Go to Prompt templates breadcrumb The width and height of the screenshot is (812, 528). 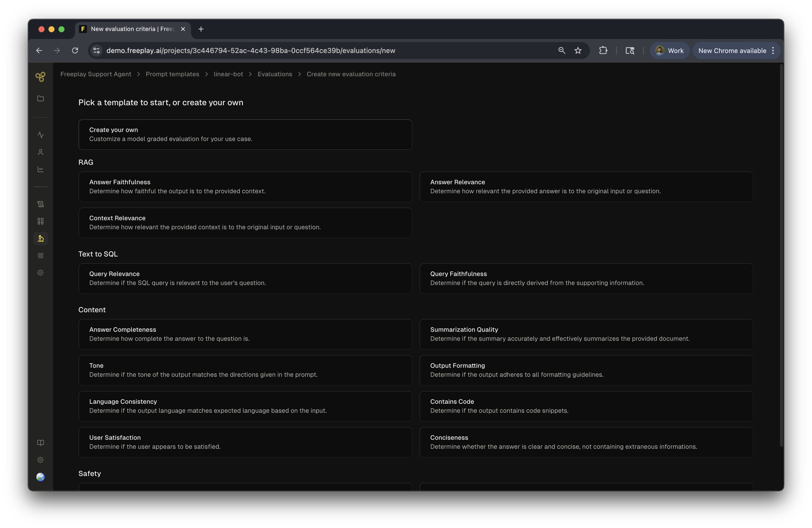point(172,74)
